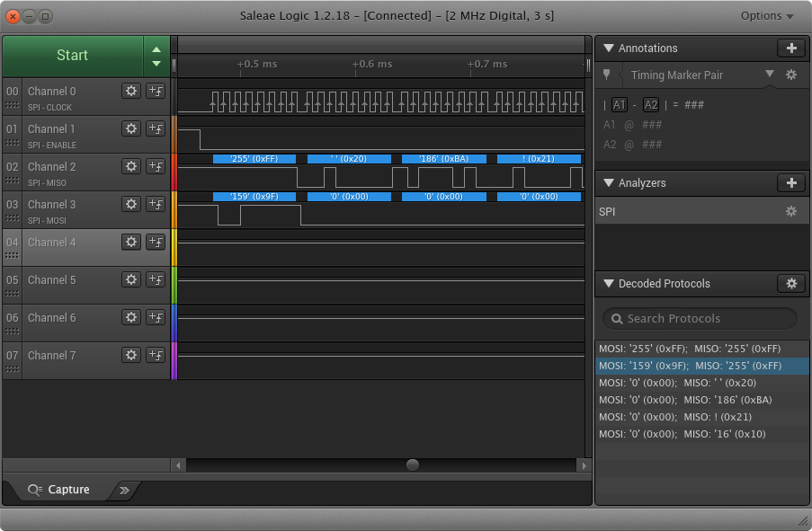Open the Options menu

(767, 15)
